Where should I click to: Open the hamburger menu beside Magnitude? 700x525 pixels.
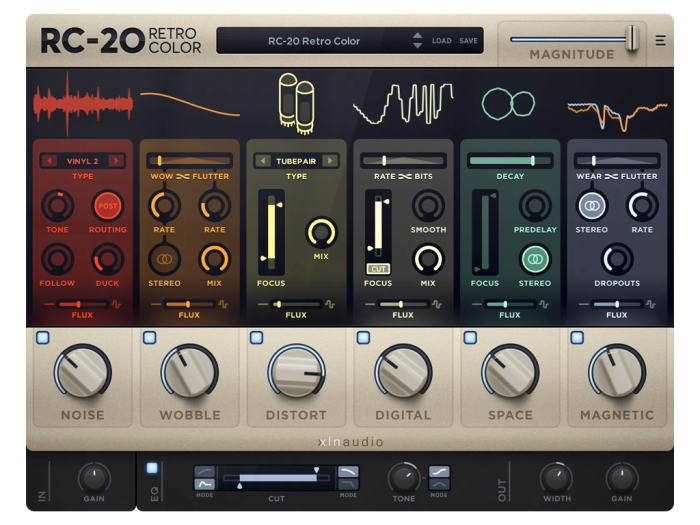coord(660,41)
